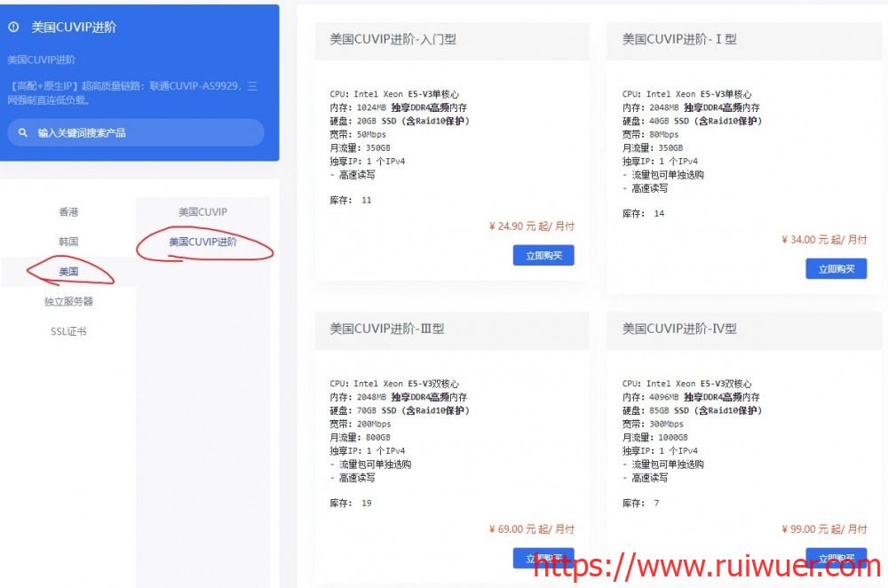Click the ¥24.90 monthly price text

(x=531, y=226)
